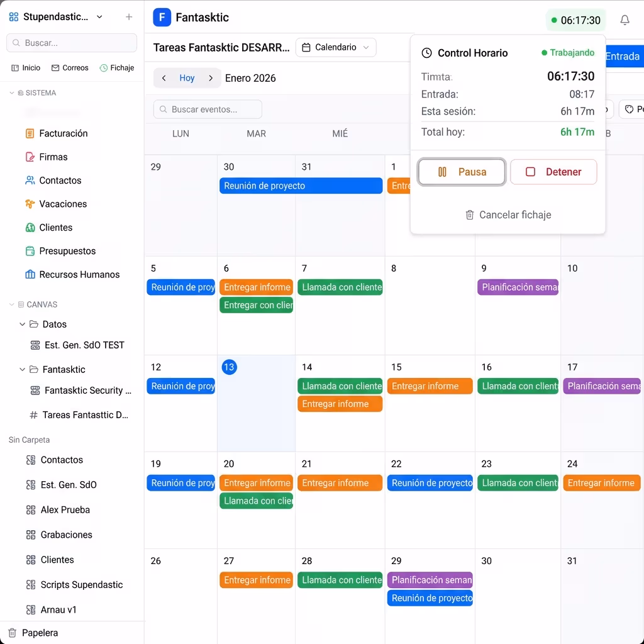The image size is (644, 644).
Task: Click the Buscar eventos search field
Action: coord(208,109)
